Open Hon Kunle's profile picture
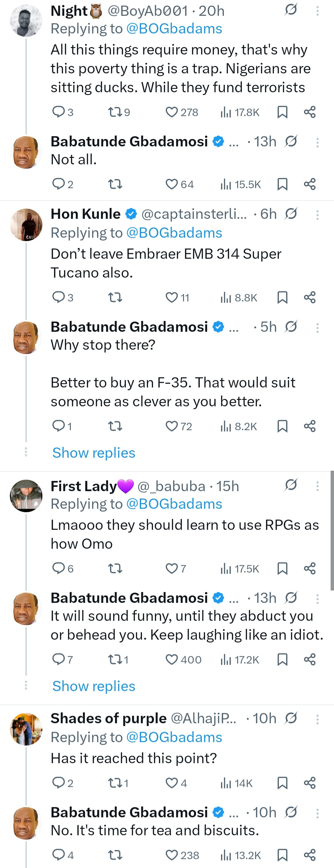Viewport: 334px width, 868px height. pyautogui.click(x=26, y=225)
